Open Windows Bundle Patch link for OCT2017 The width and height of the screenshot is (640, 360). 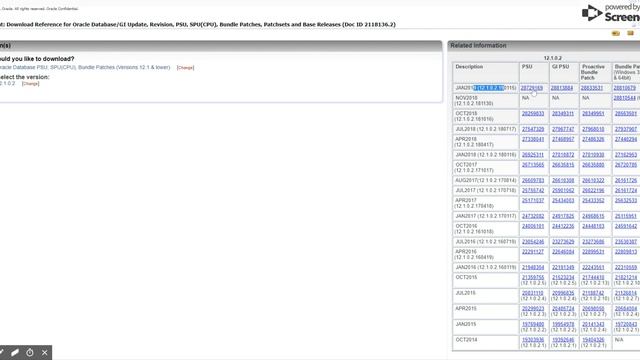[x=626, y=165]
